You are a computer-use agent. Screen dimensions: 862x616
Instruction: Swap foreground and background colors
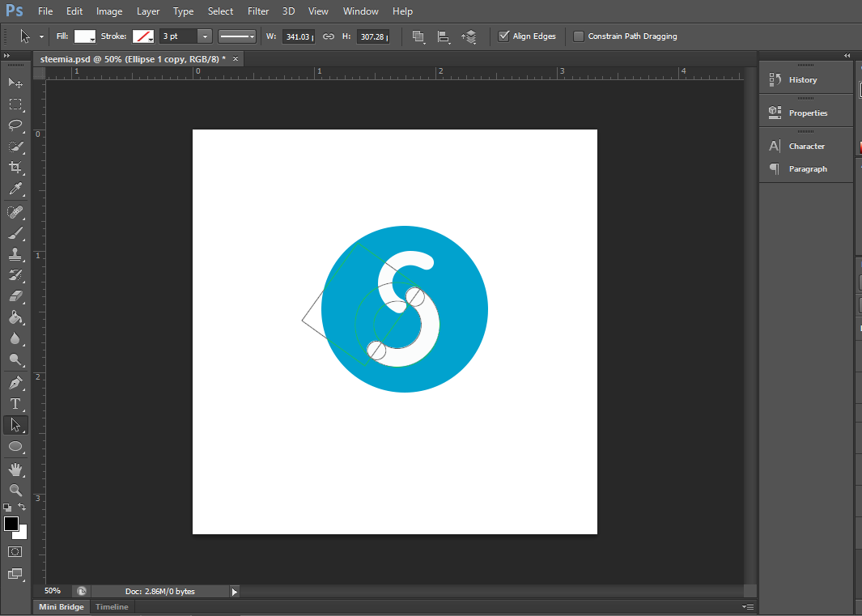22,507
